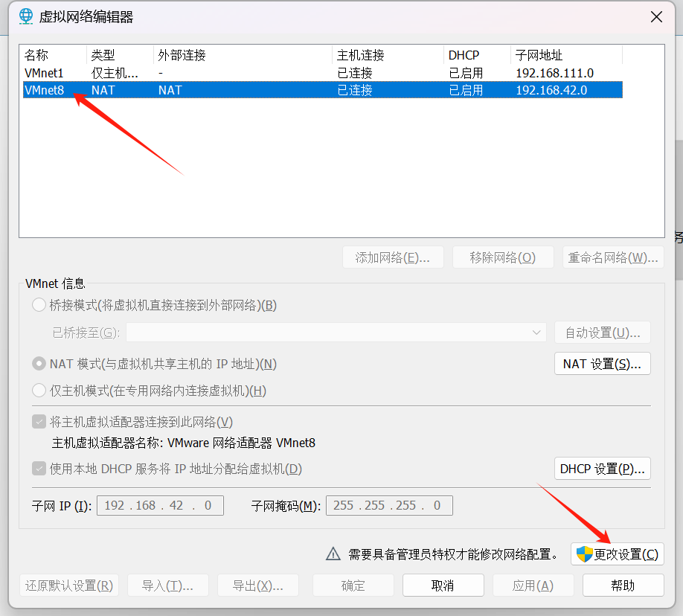Click the 自动设置(U)... button
683x616 pixels.
coord(603,333)
